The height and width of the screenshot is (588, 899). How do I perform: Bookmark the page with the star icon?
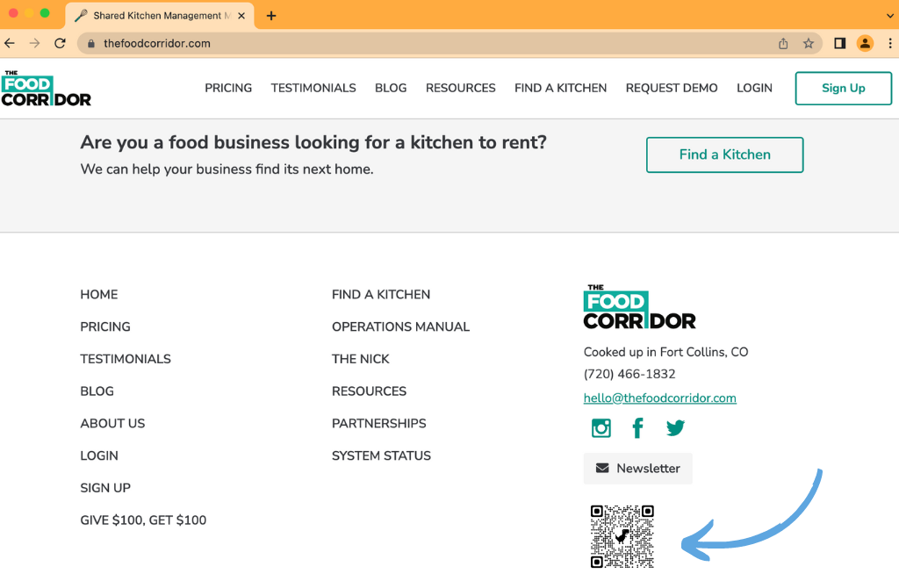coord(809,42)
